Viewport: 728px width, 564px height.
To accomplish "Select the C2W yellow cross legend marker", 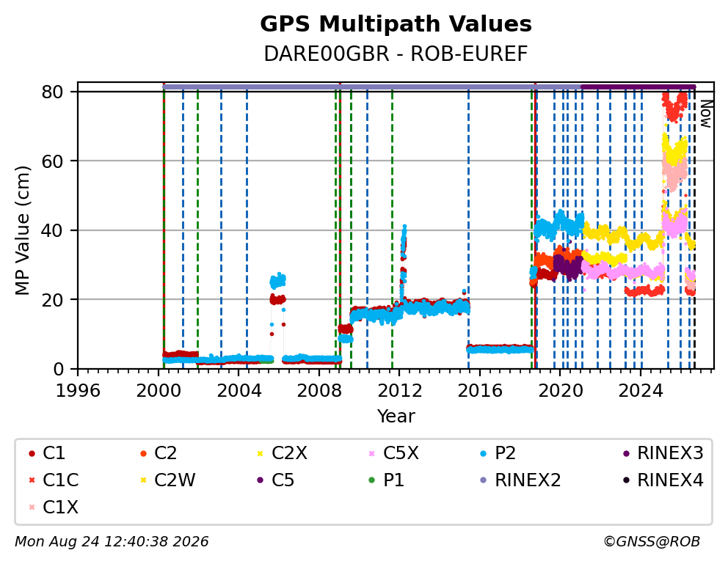I will click(143, 480).
